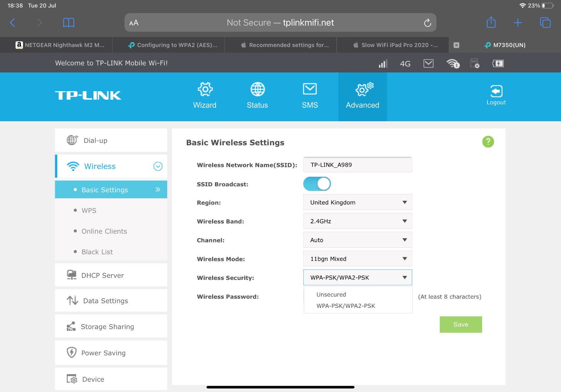Tap the iPad battery indicator
Image resolution: width=561 pixels, height=392 pixels.
pyautogui.click(x=548, y=6)
